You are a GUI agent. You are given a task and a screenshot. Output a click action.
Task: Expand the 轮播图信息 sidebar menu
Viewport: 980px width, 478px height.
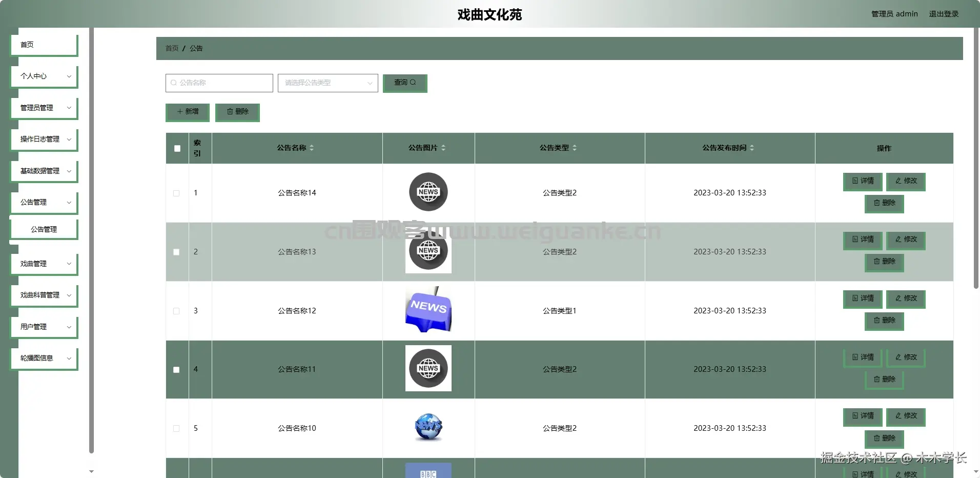point(44,358)
